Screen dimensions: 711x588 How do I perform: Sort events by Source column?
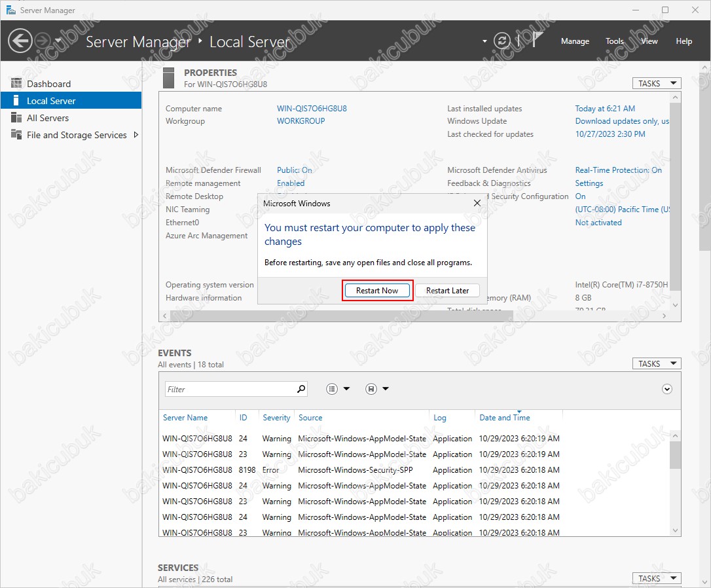pyautogui.click(x=310, y=418)
